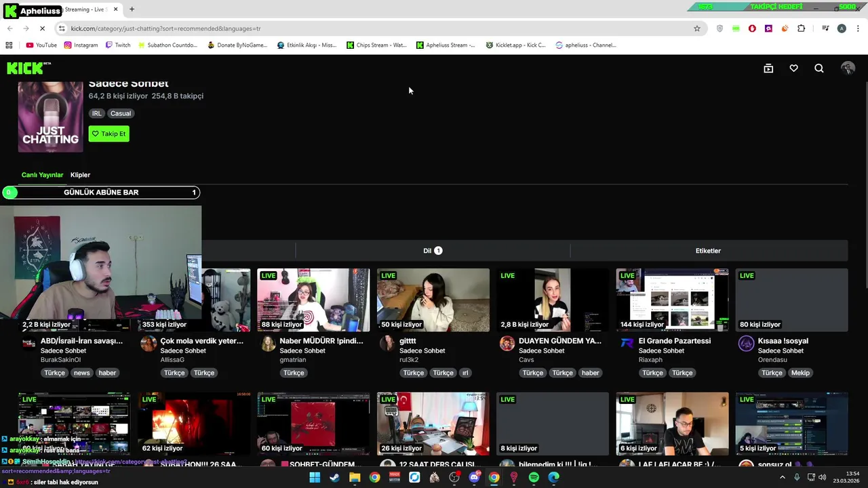Image resolution: width=868 pixels, height=488 pixels.
Task: Click the irl tag under rul3k2 stream
Action: 465,373
